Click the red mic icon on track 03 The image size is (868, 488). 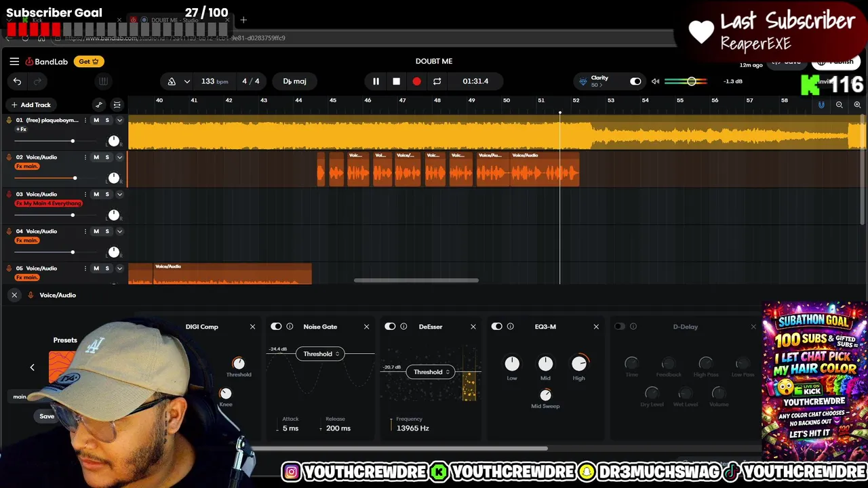coord(9,195)
